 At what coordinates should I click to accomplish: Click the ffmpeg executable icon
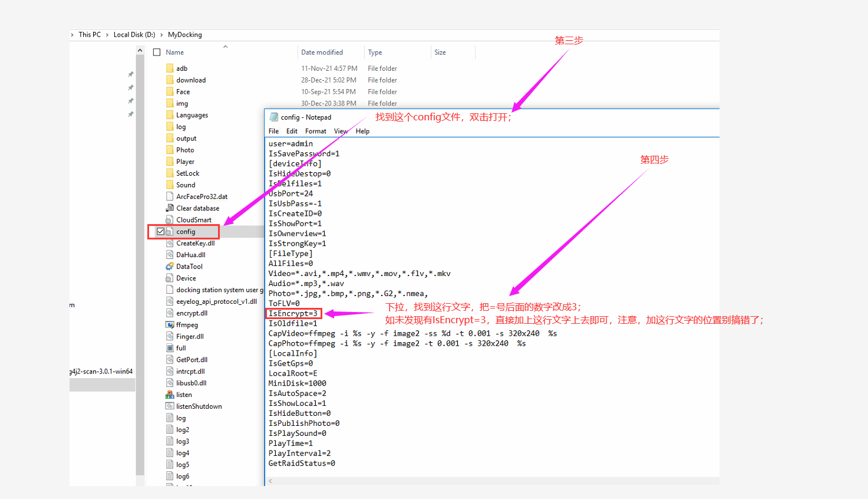pyautogui.click(x=170, y=325)
